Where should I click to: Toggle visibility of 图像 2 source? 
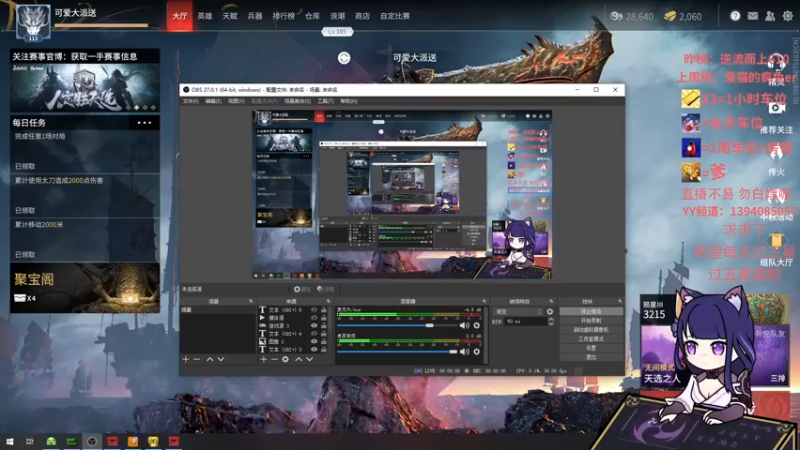[x=314, y=341]
